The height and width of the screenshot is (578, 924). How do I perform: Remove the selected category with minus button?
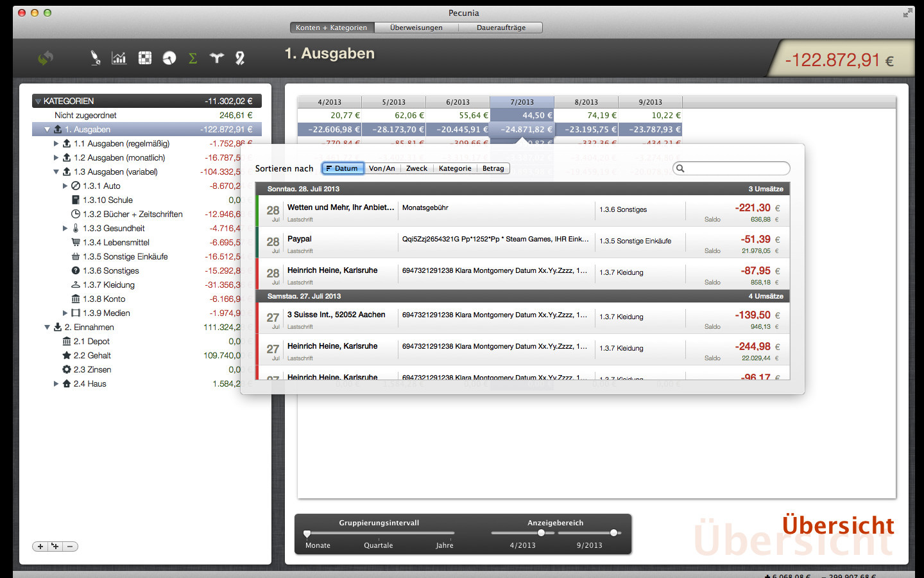pos(71,547)
